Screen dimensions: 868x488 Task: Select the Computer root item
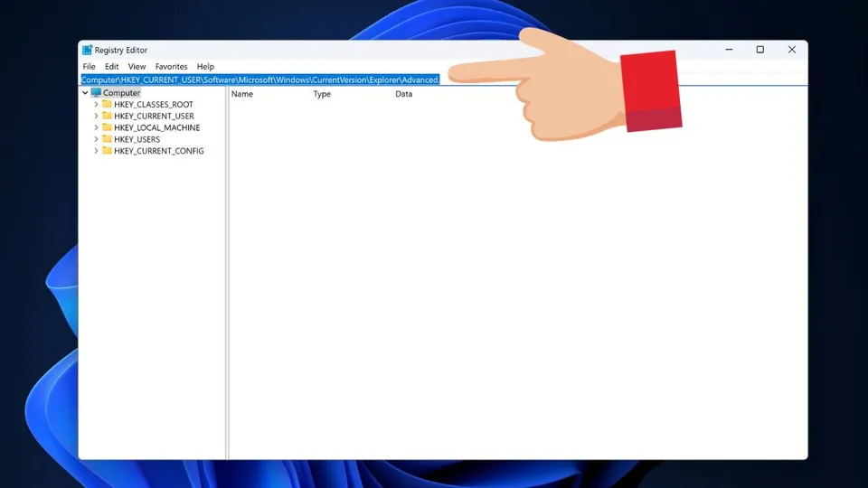(121, 93)
